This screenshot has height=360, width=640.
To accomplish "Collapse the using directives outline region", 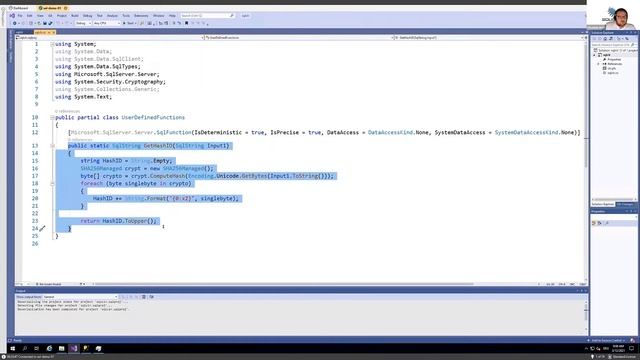I will pos(52,44).
